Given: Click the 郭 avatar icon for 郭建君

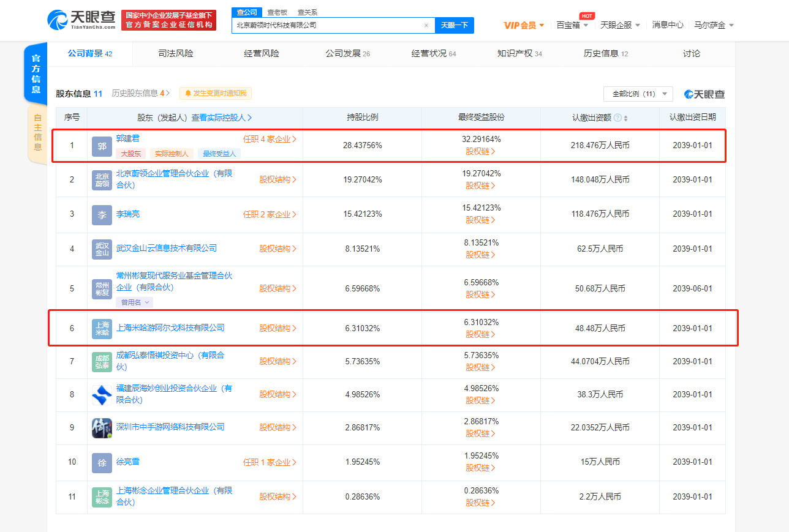Looking at the screenshot, I should click(x=102, y=146).
